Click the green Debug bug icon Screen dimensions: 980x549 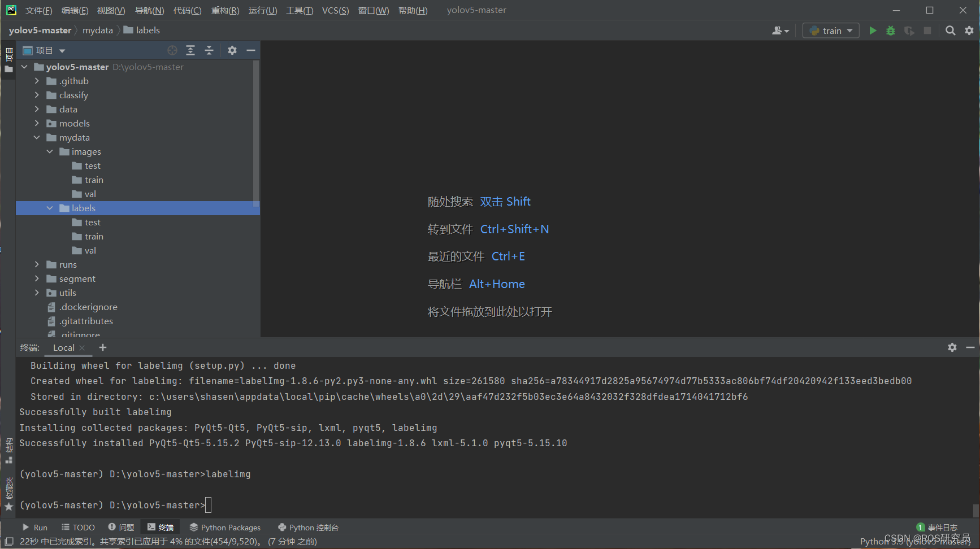click(x=891, y=30)
